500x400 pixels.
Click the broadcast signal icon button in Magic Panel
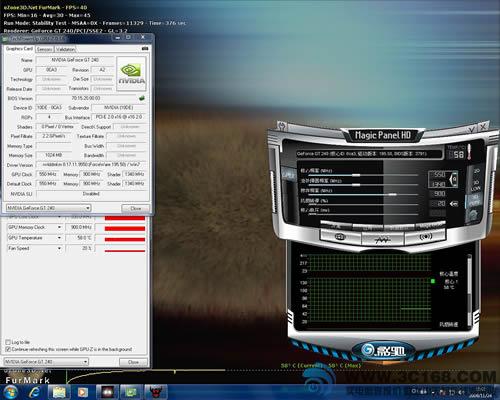(426, 237)
